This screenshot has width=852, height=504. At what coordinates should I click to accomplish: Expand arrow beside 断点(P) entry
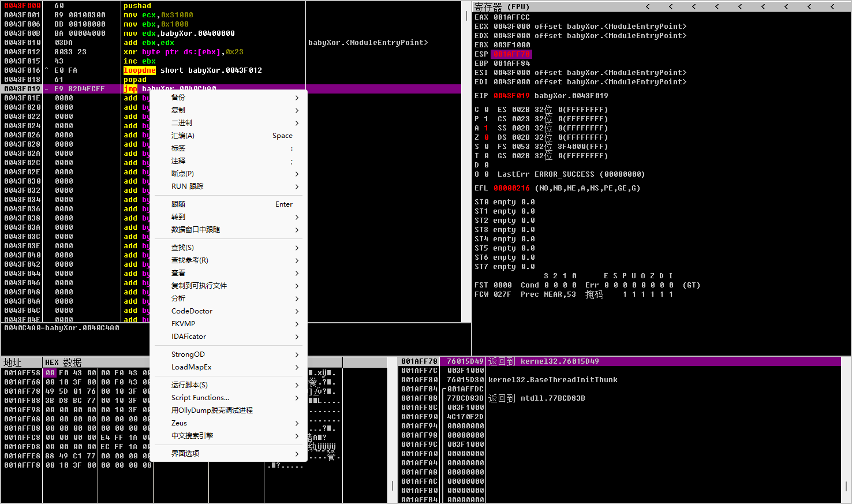click(x=297, y=174)
